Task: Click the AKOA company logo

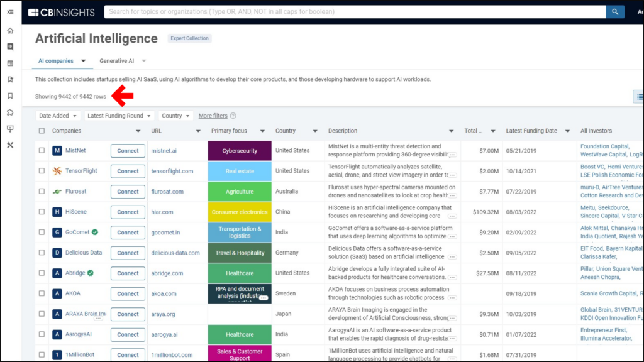Action: click(x=57, y=293)
